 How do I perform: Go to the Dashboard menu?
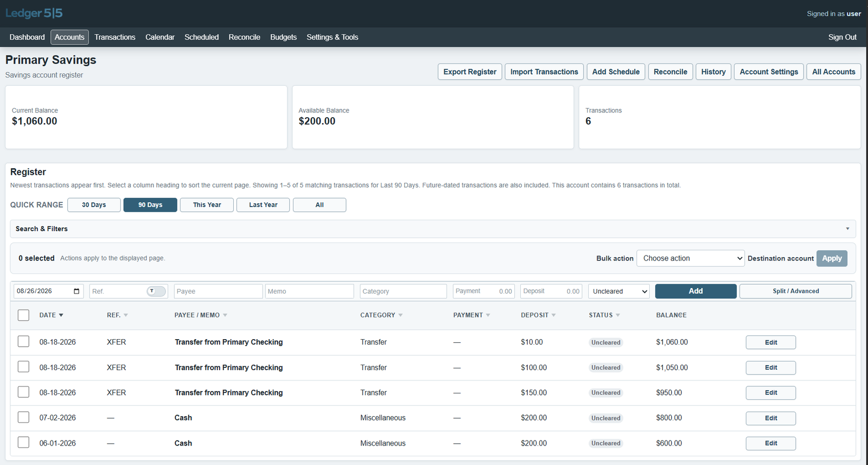click(27, 37)
